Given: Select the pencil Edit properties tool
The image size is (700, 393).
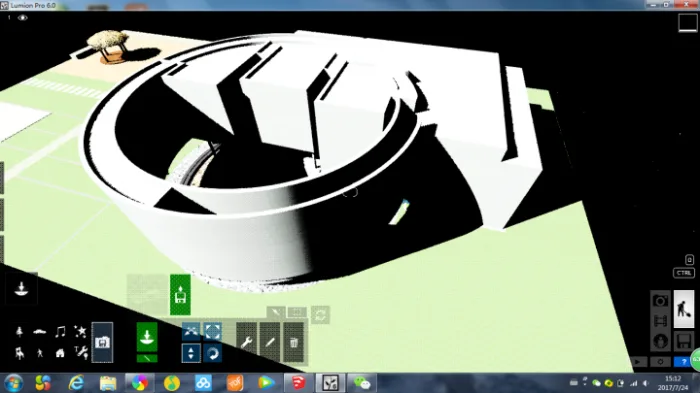Looking at the screenshot, I should pos(270,343).
